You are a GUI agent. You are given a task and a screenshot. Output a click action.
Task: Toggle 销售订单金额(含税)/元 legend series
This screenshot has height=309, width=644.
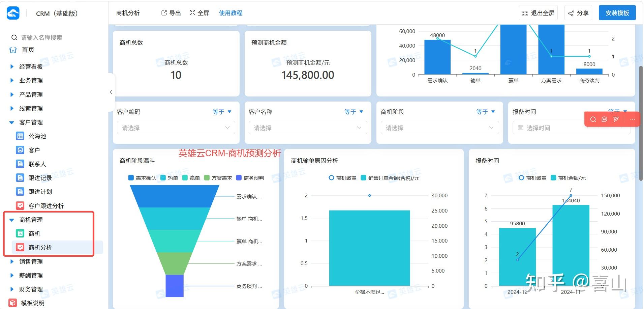coord(390,178)
